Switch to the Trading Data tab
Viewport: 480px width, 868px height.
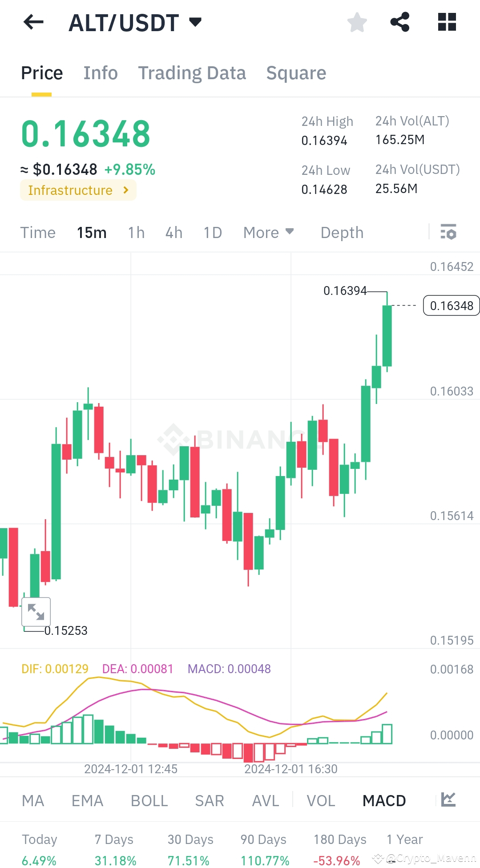[192, 73]
